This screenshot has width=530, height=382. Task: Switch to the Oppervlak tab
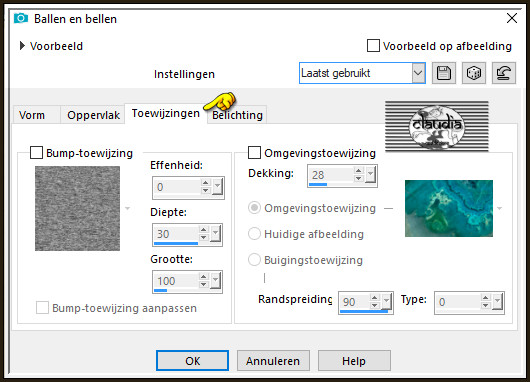point(93,115)
